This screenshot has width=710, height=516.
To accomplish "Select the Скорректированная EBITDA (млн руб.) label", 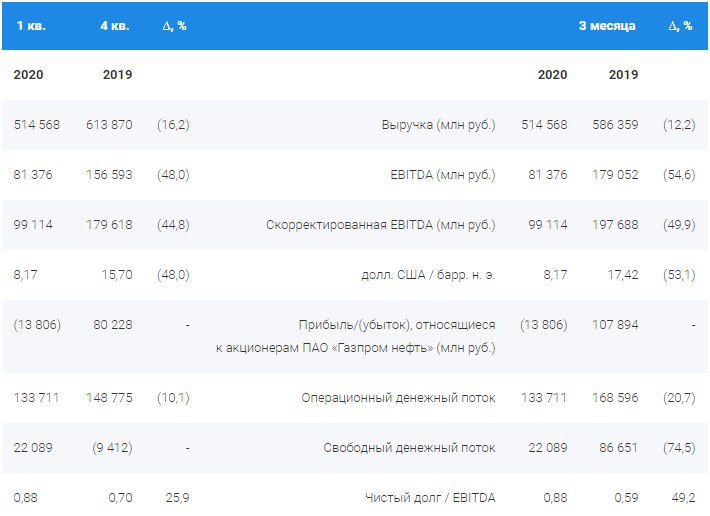I will tap(381, 225).
